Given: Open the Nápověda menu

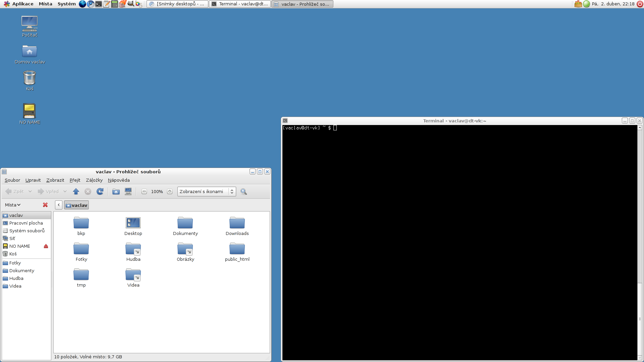Looking at the screenshot, I should pos(119,180).
